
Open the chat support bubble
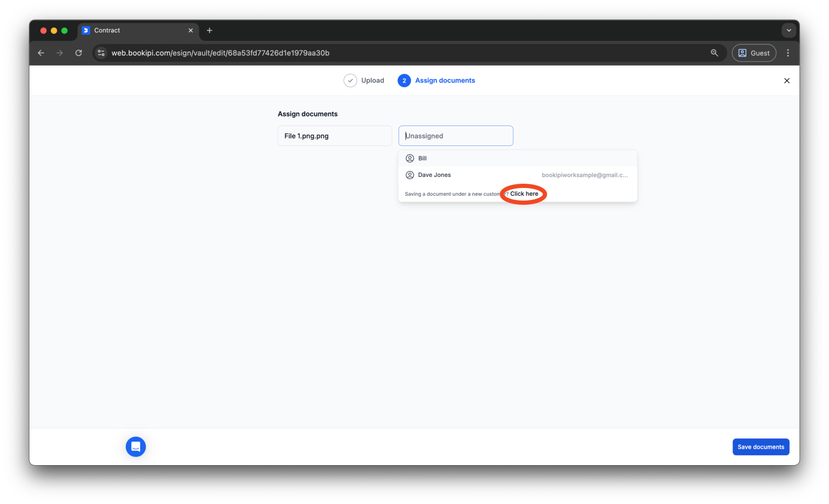click(x=136, y=447)
